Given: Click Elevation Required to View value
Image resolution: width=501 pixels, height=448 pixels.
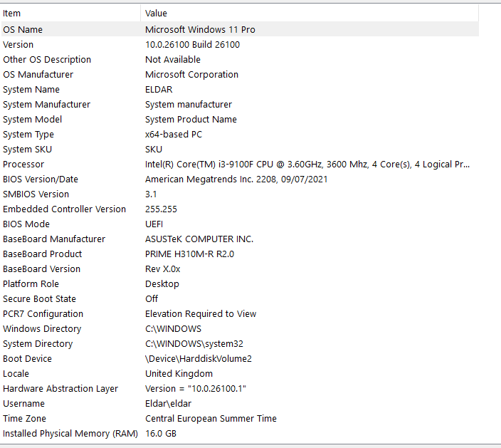Looking at the screenshot, I should coord(201,313).
